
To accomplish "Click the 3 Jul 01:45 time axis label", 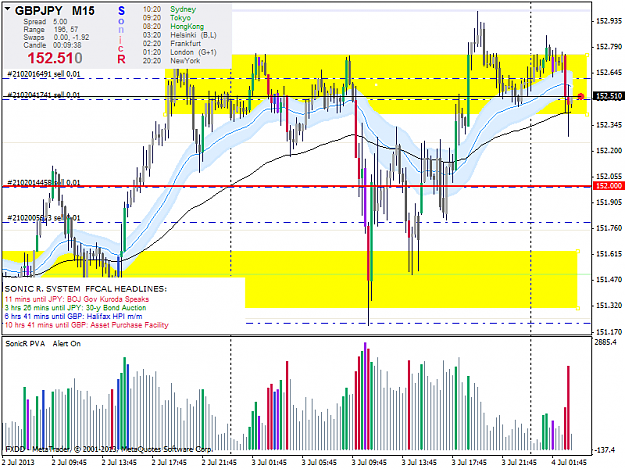I will (x=269, y=462).
